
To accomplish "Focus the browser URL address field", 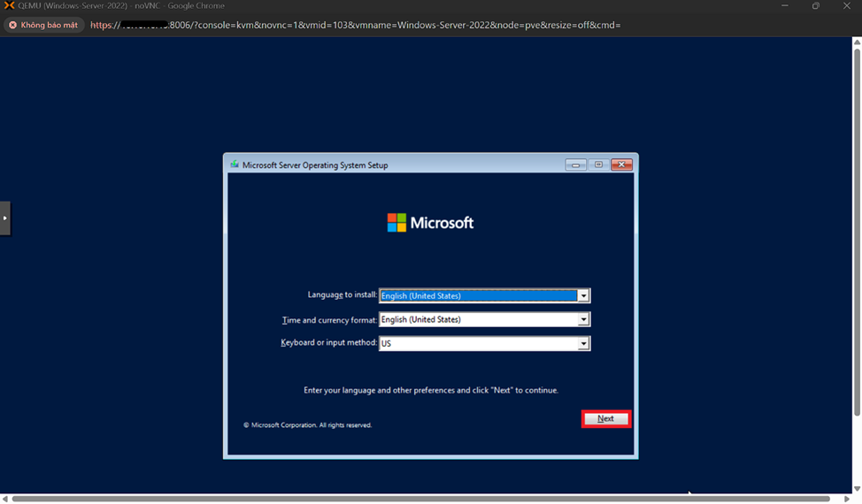I will click(354, 25).
